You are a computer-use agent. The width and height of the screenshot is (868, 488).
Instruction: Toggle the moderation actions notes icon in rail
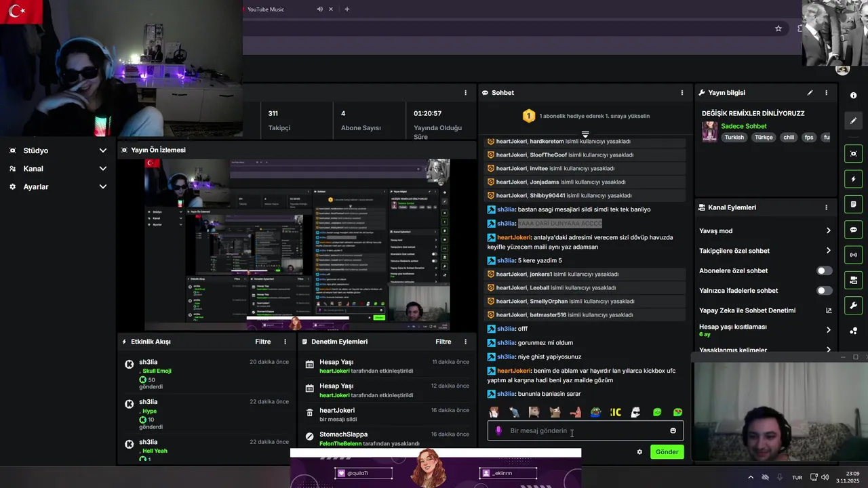coord(854,204)
